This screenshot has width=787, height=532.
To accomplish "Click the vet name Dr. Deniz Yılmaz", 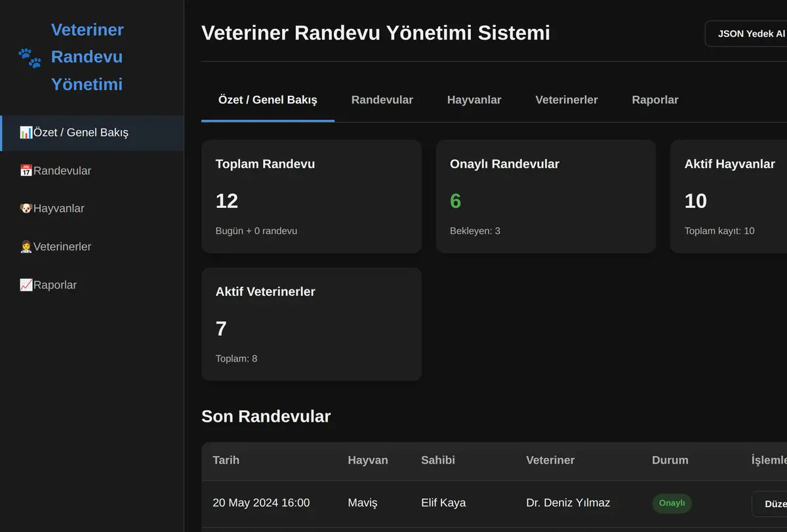I will coord(568,503).
